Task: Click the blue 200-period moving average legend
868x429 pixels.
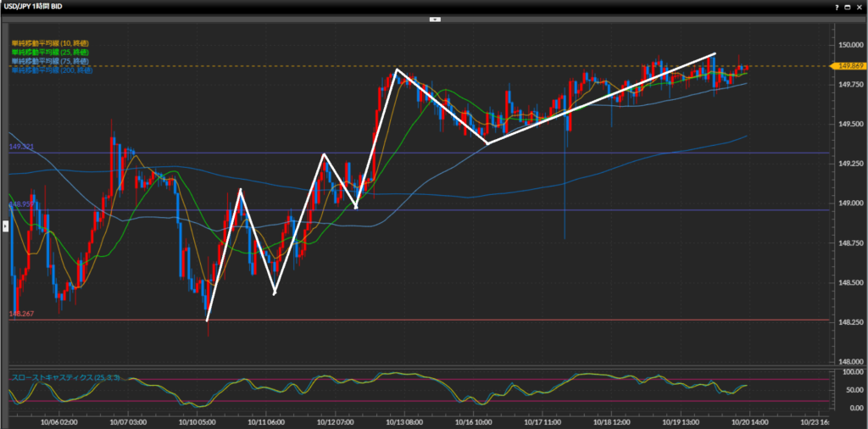Action: 51,70
